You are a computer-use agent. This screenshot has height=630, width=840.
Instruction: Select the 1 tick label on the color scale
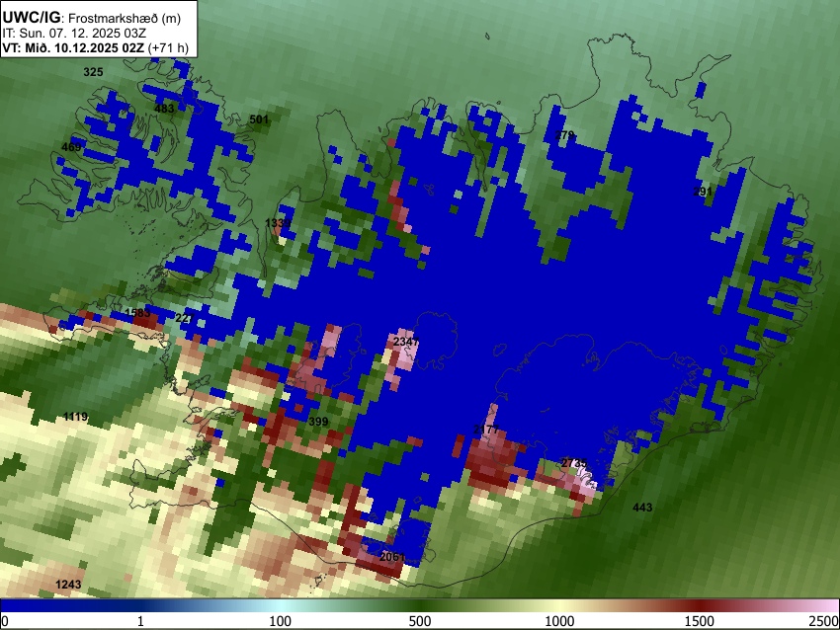[x=140, y=621]
